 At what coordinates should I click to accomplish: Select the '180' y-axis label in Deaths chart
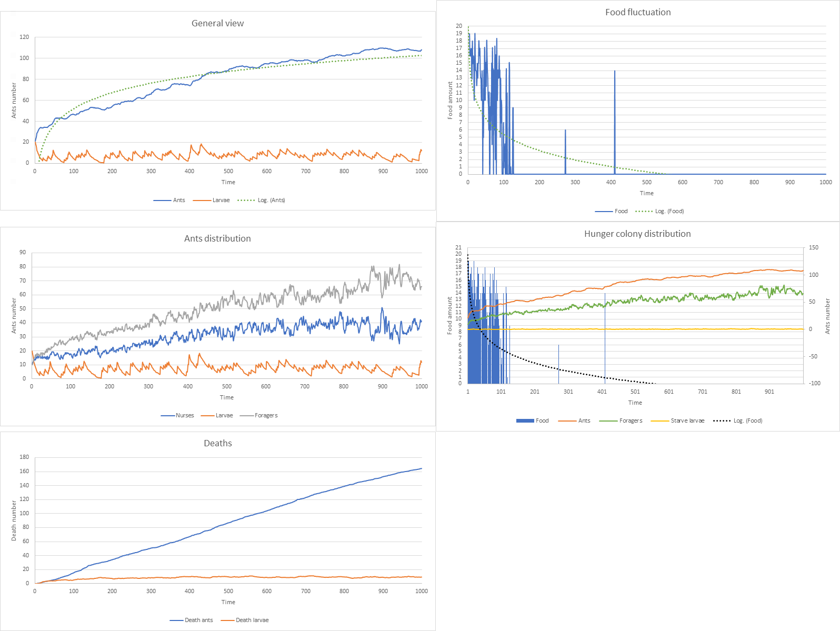pyautogui.click(x=24, y=457)
